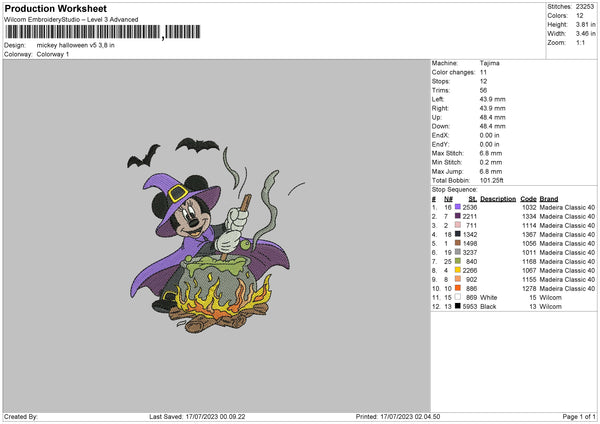Click the 'Brand' column header

point(549,199)
